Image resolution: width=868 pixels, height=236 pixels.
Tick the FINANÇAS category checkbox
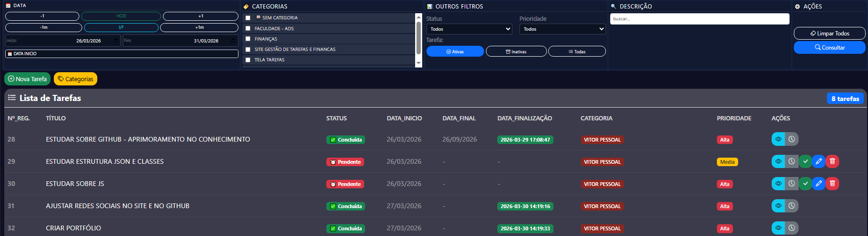[248, 39]
